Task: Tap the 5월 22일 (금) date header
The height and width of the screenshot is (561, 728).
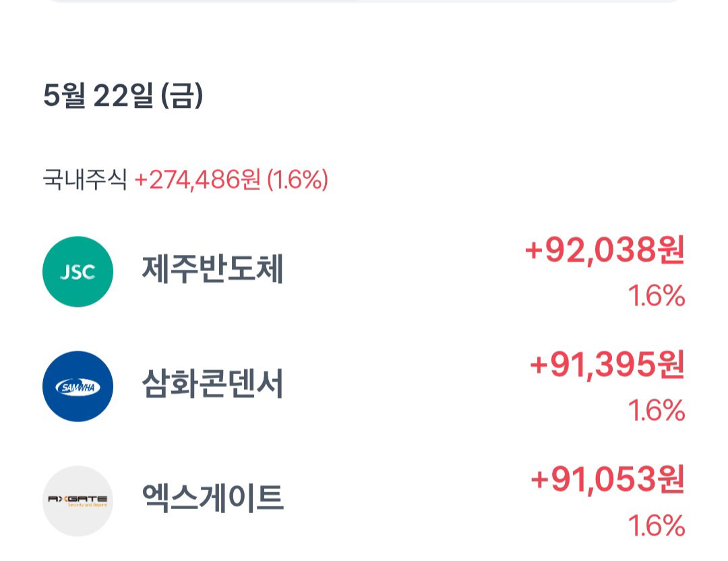Action: pos(123,96)
